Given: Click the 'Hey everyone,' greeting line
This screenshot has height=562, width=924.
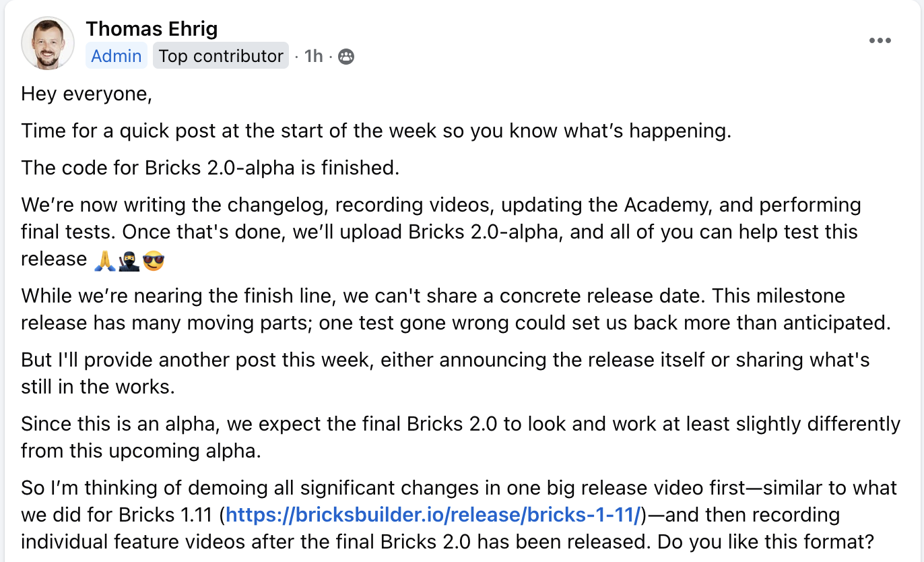Looking at the screenshot, I should pyautogui.click(x=87, y=94).
